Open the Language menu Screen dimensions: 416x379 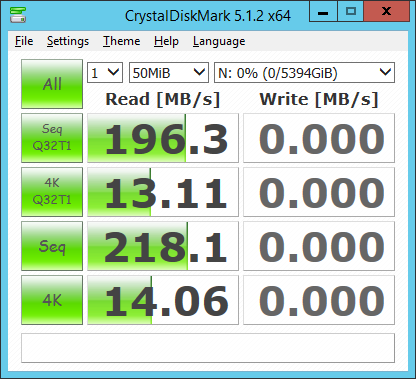tap(219, 41)
